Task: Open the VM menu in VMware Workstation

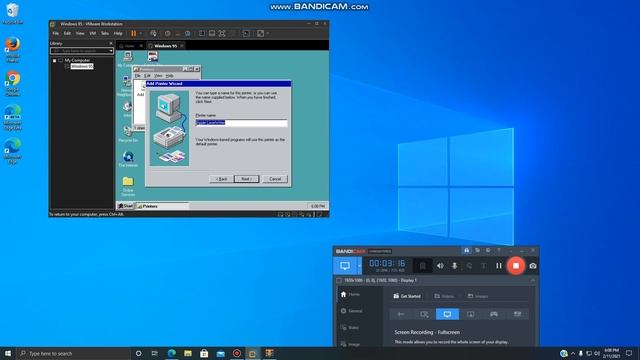Action: pos(93,33)
